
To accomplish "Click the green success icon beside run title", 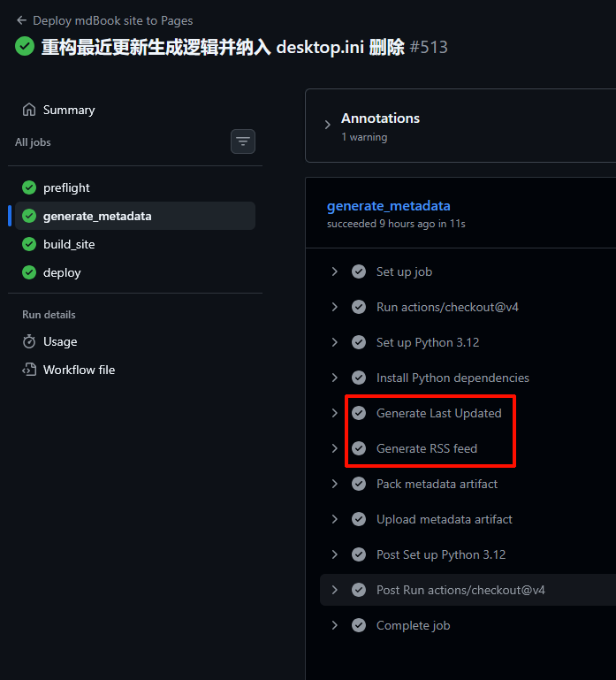I will click(25, 46).
